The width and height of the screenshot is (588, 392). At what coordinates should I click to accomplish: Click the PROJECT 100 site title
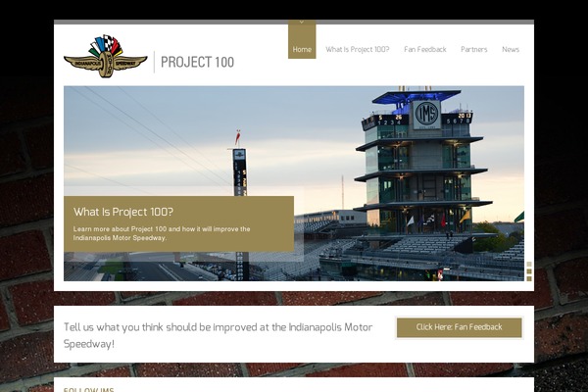click(x=197, y=63)
